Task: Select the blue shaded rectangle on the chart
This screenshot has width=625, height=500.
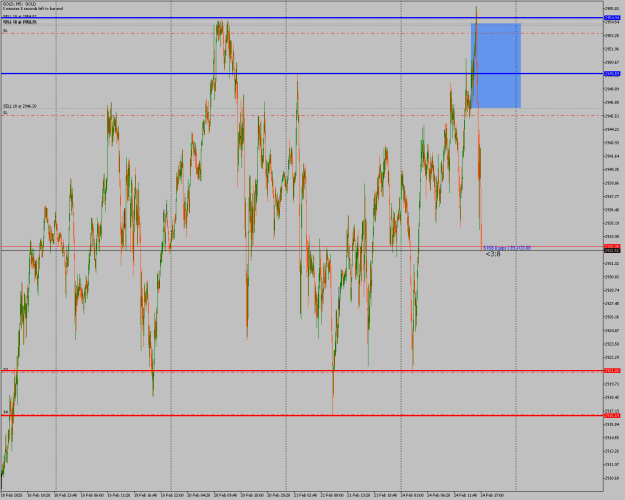Action: click(x=495, y=65)
